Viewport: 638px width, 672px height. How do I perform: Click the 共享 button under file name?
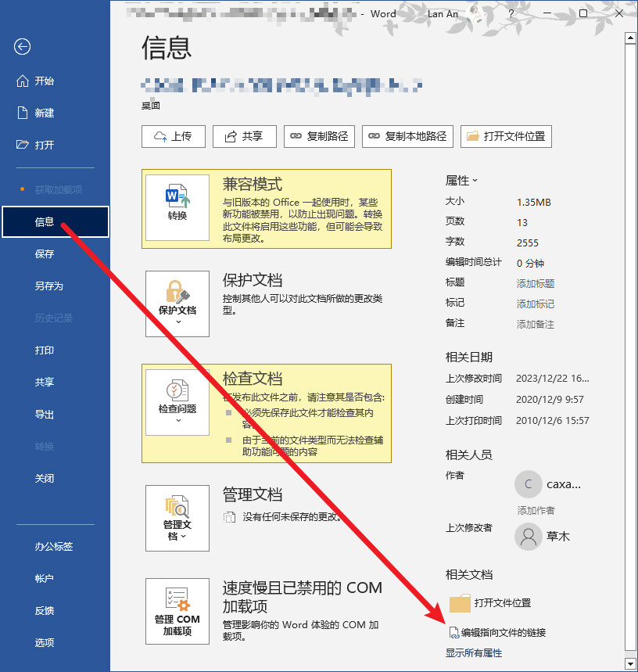[245, 136]
